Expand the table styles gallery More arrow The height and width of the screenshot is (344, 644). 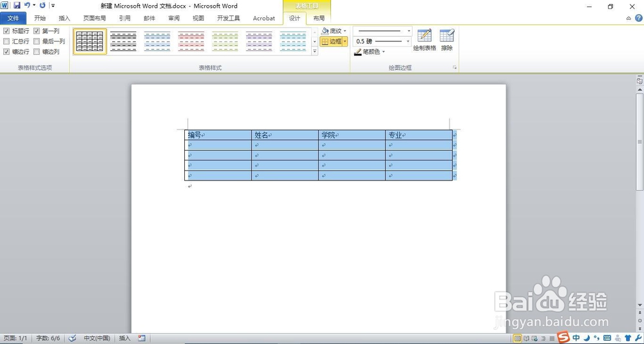pyautogui.click(x=315, y=52)
